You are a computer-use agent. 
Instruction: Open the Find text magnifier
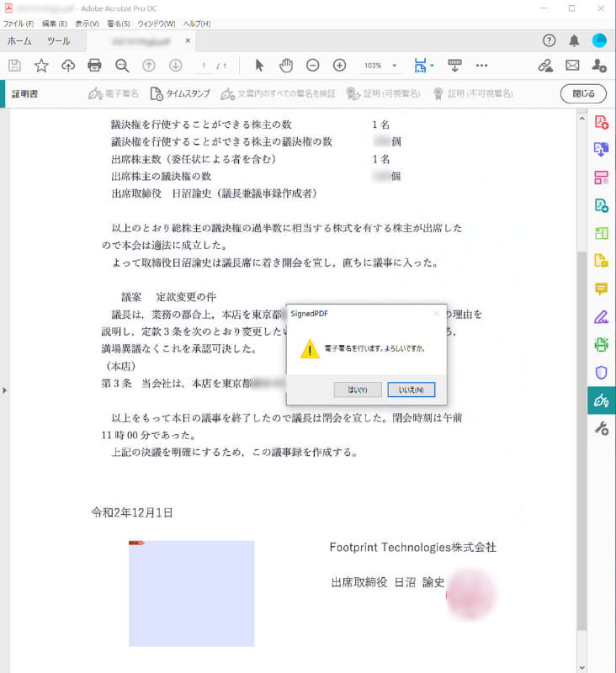(x=122, y=66)
